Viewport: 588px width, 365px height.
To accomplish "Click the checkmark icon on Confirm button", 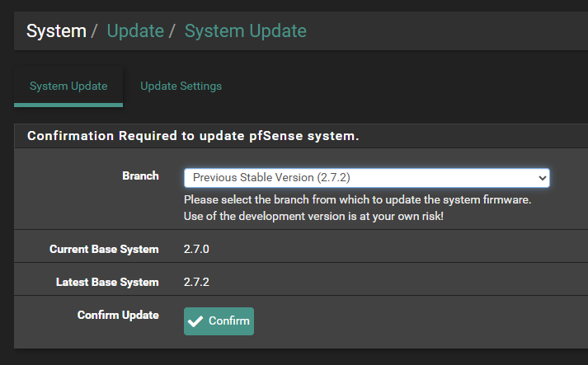I will coord(195,321).
